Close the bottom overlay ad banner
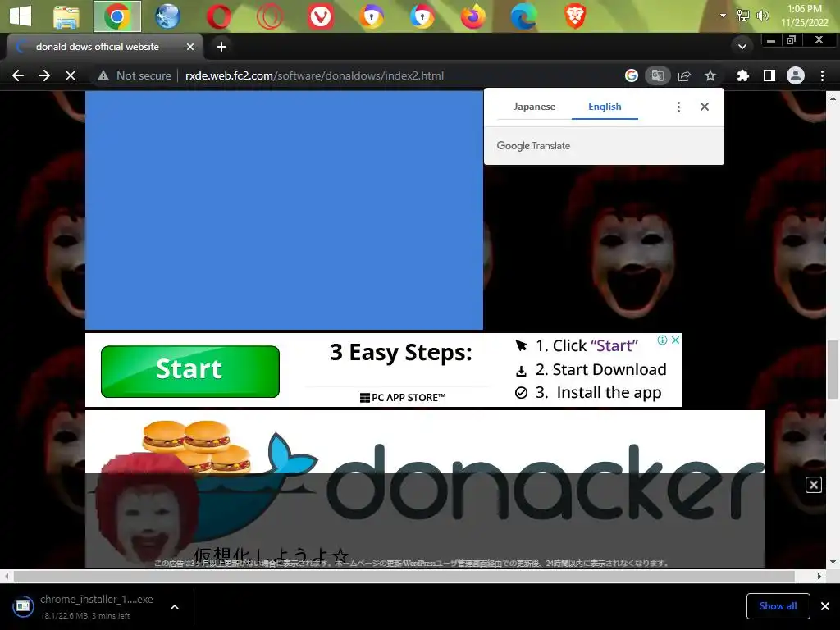 click(x=814, y=485)
